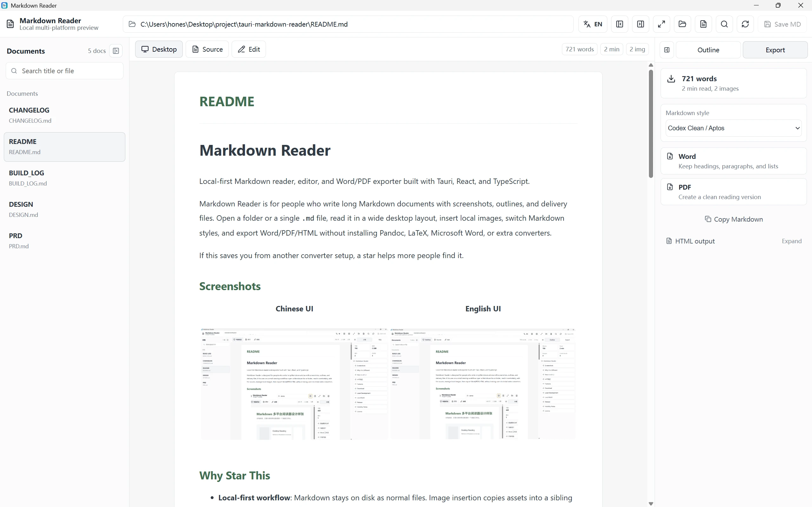812x507 pixels.
Task: Click the PDF export file icon
Action: tap(670, 187)
